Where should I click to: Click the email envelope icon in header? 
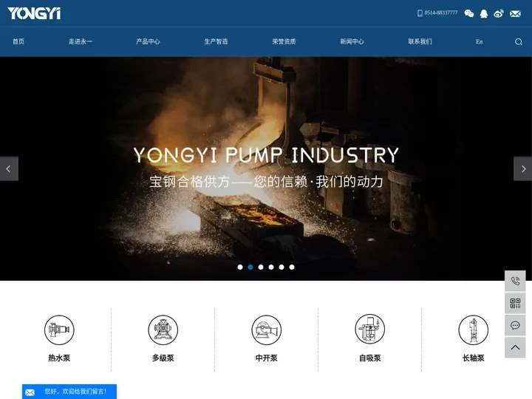click(x=515, y=13)
